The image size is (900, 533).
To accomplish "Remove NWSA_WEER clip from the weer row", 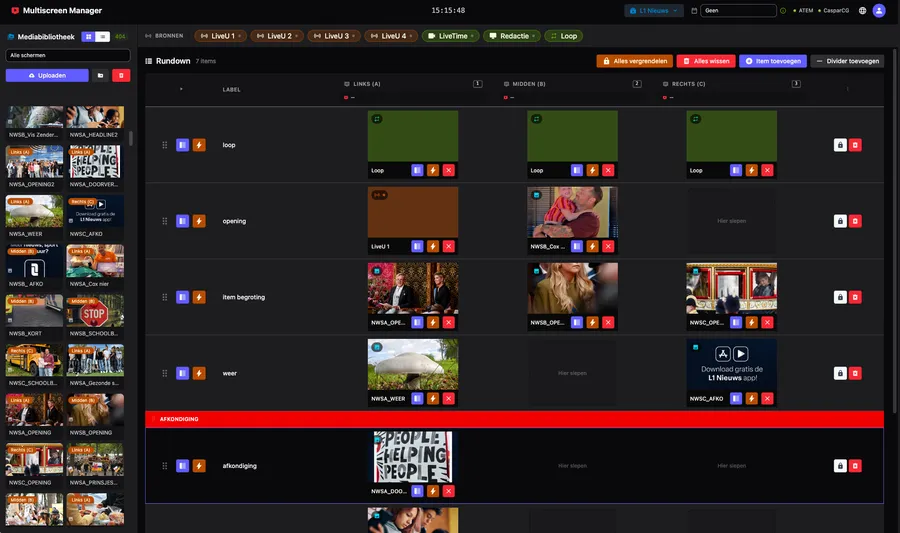I will pos(449,398).
